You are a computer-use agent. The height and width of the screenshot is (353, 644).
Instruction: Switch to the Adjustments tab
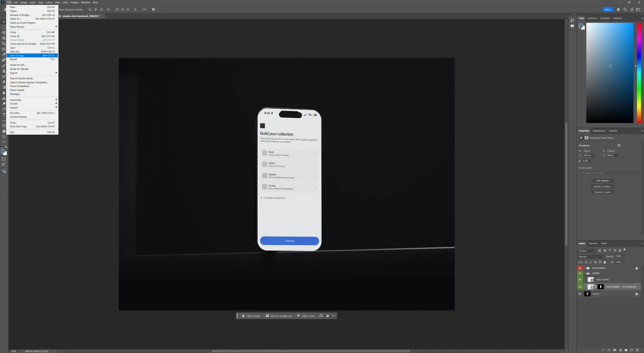pos(599,131)
